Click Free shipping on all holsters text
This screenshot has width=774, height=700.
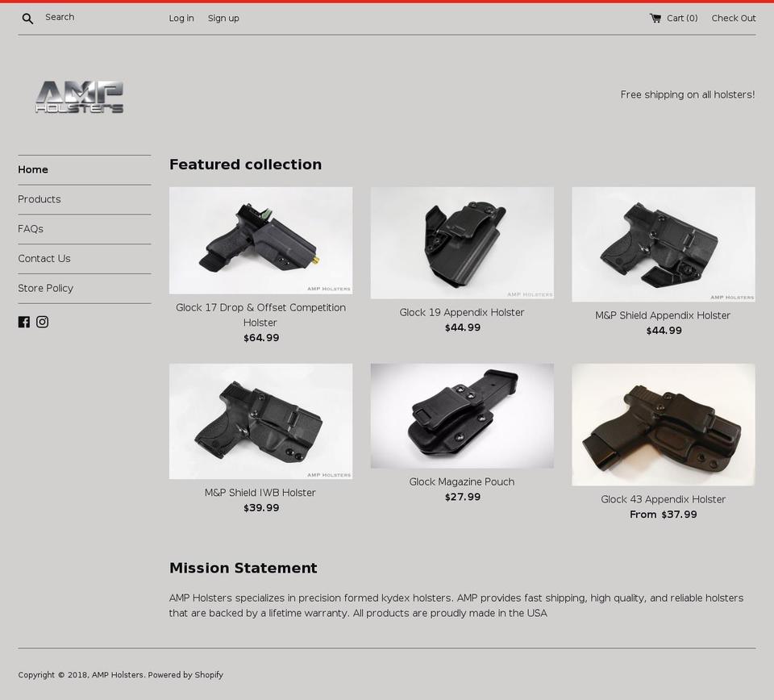pos(688,95)
